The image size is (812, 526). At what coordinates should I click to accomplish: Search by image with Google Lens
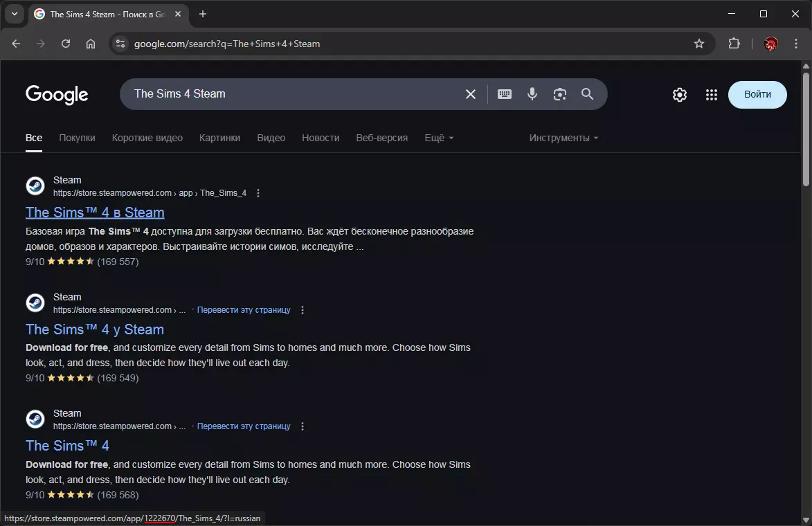559,94
